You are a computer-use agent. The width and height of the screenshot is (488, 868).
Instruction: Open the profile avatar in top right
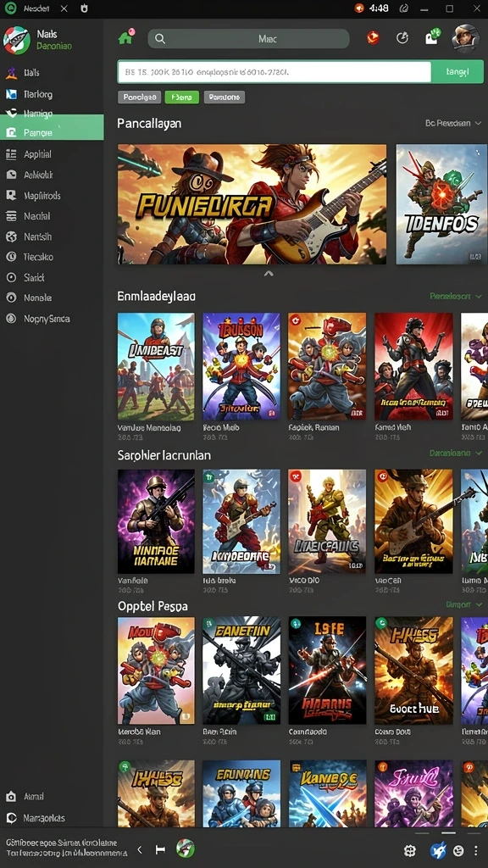pos(465,37)
